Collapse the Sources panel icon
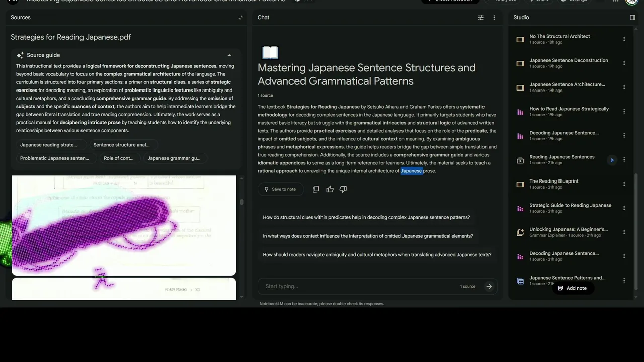 point(240,17)
